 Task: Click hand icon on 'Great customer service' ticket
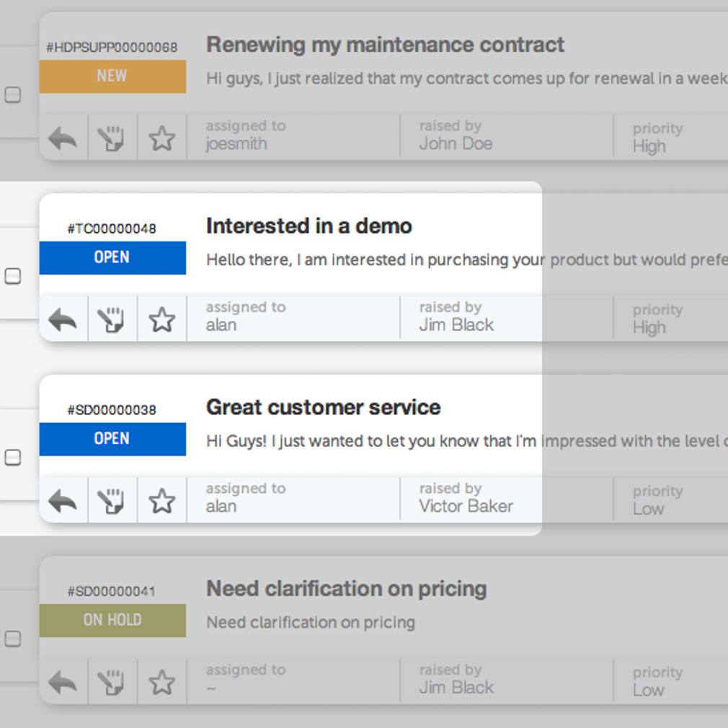[x=112, y=500]
